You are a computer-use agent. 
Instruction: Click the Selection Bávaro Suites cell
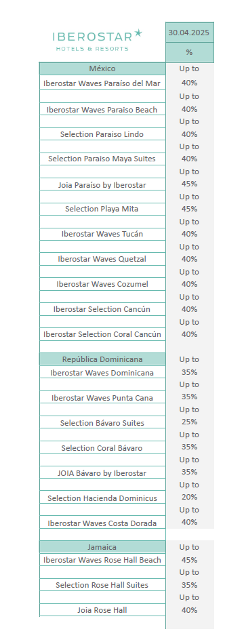[103, 423]
